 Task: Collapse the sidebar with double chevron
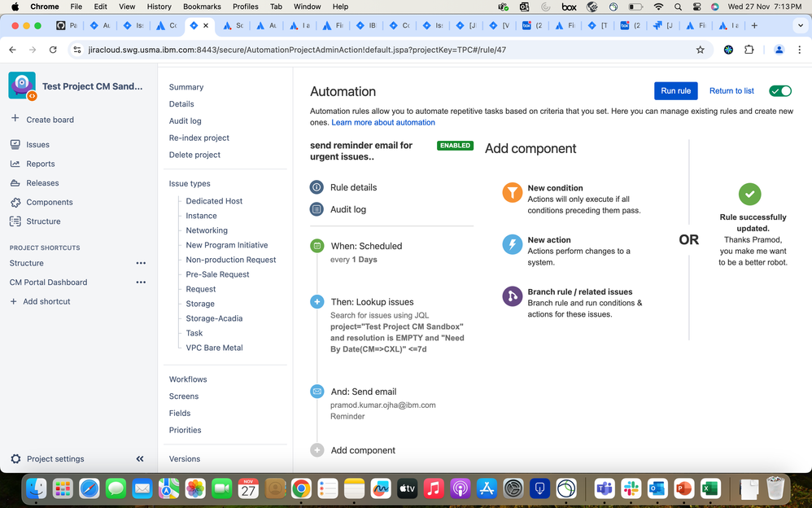click(x=140, y=459)
